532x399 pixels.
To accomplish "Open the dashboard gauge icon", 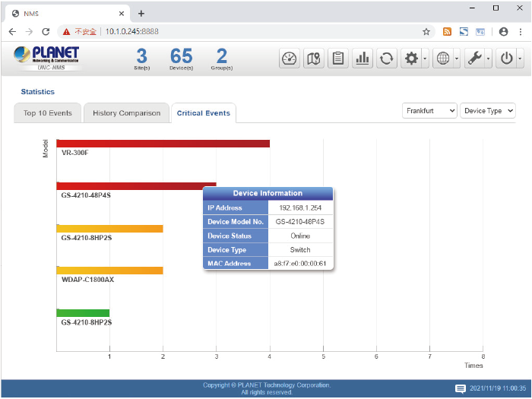I will click(x=290, y=59).
